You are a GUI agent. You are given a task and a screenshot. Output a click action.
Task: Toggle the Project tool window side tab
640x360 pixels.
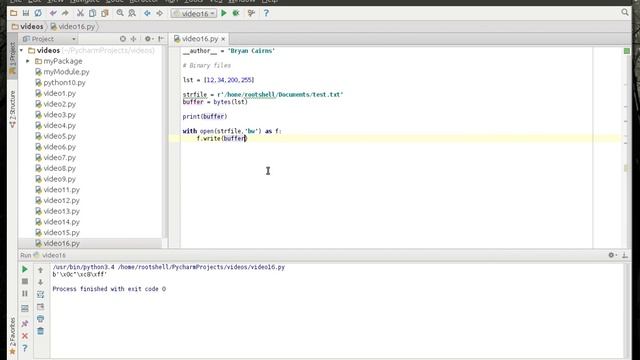point(13,57)
